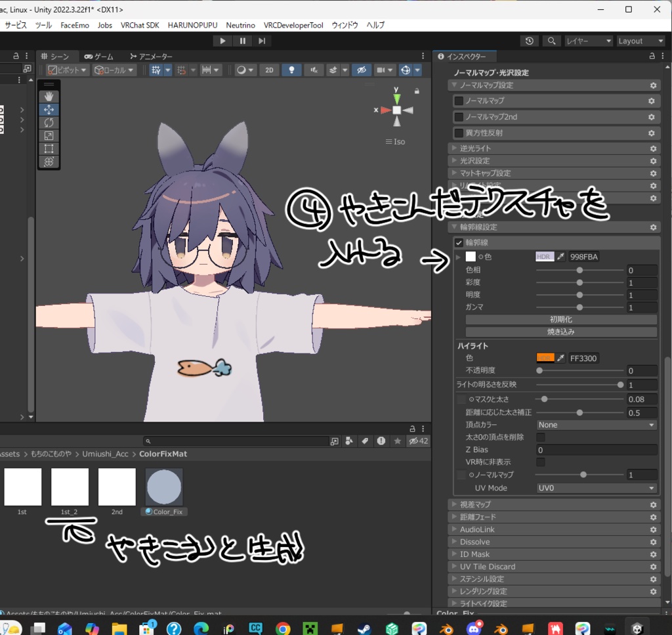
Task: Open the draw mode sphere dropdown
Action: (245, 70)
